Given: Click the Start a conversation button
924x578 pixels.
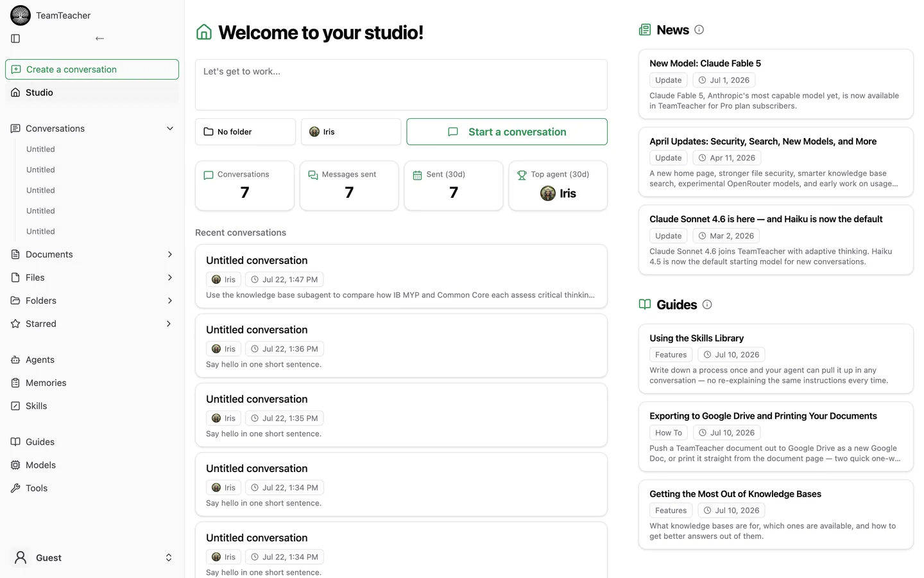Looking at the screenshot, I should (x=507, y=132).
